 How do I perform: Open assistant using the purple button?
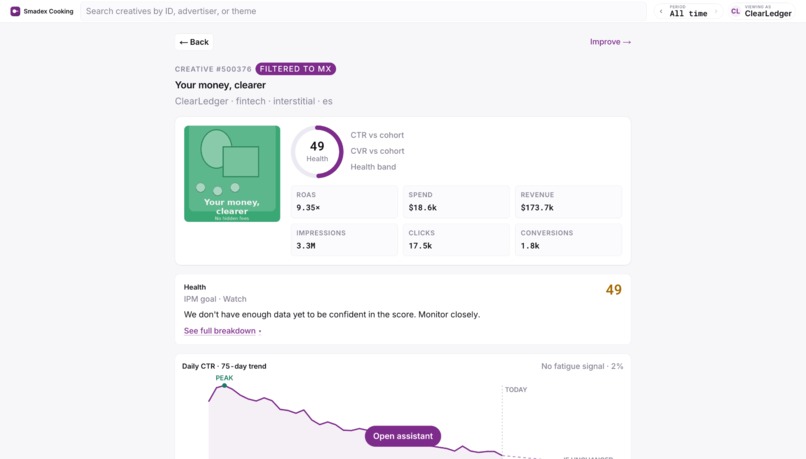[x=402, y=436]
